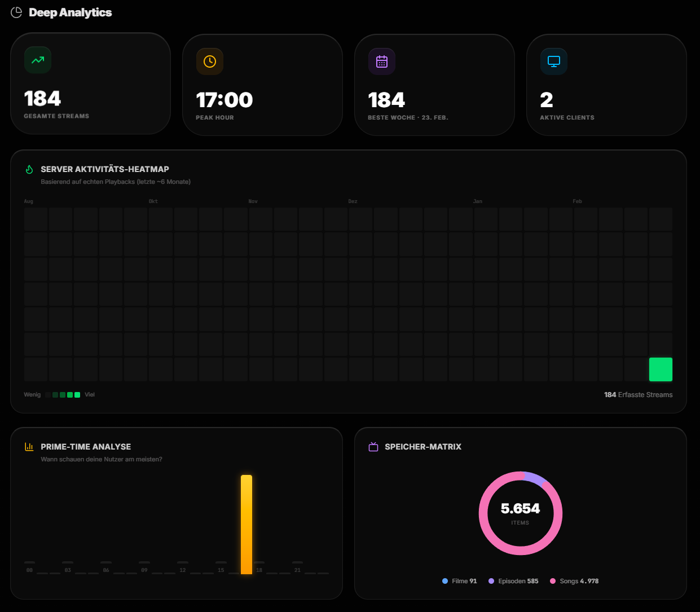700x612 pixels.
Task: Click the tall orange bar at hour 17
Action: tap(246, 525)
